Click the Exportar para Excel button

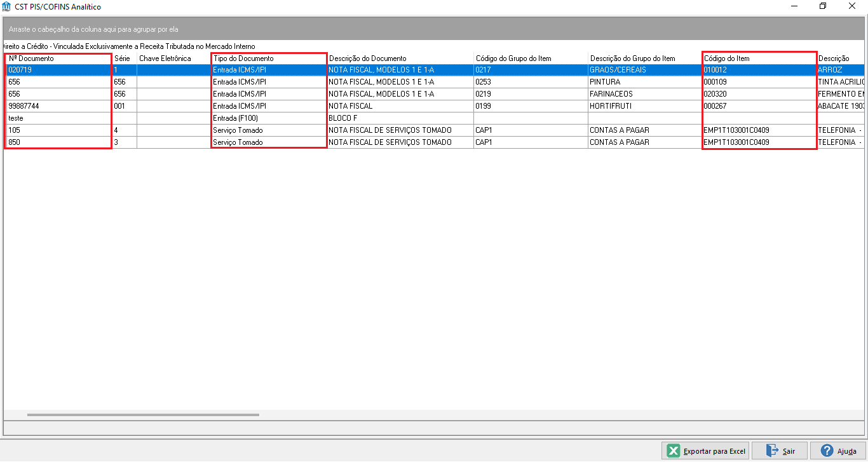click(706, 451)
